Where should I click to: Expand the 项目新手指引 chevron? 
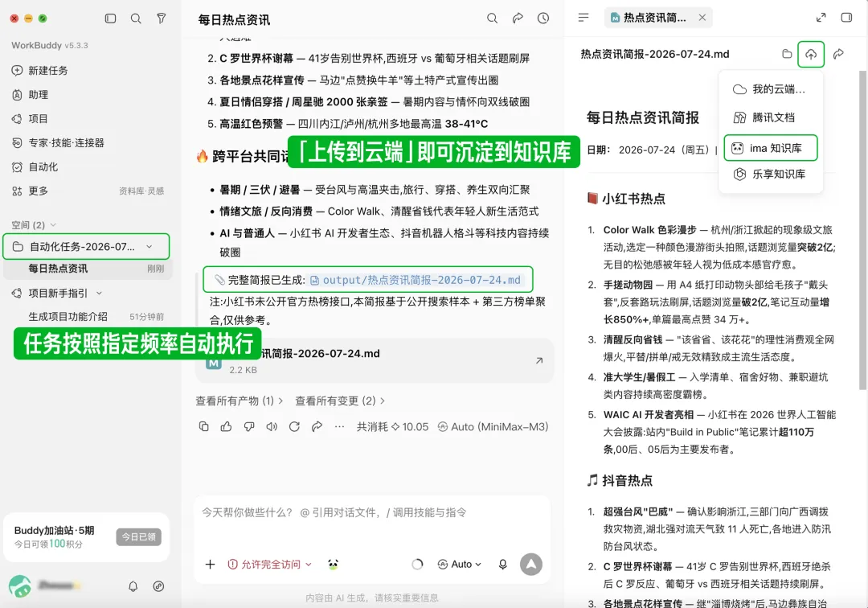pyautogui.click(x=99, y=293)
